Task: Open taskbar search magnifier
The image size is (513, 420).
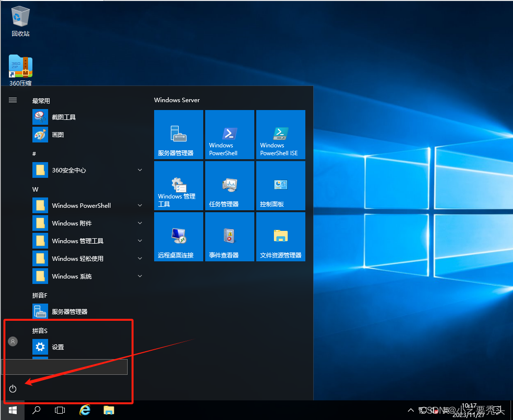Action: pos(36,410)
